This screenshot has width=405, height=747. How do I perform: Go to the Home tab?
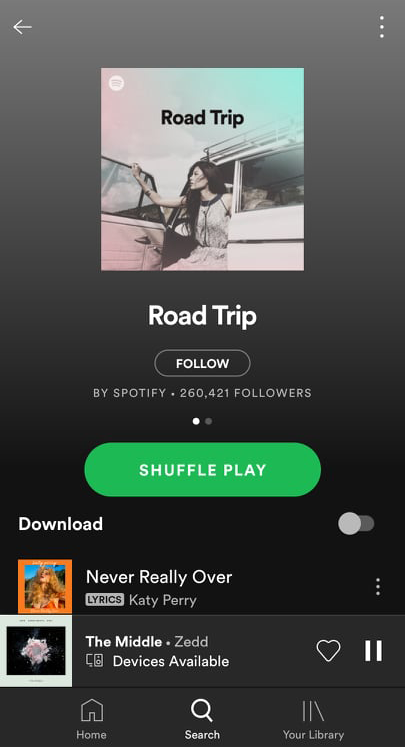[x=91, y=719]
